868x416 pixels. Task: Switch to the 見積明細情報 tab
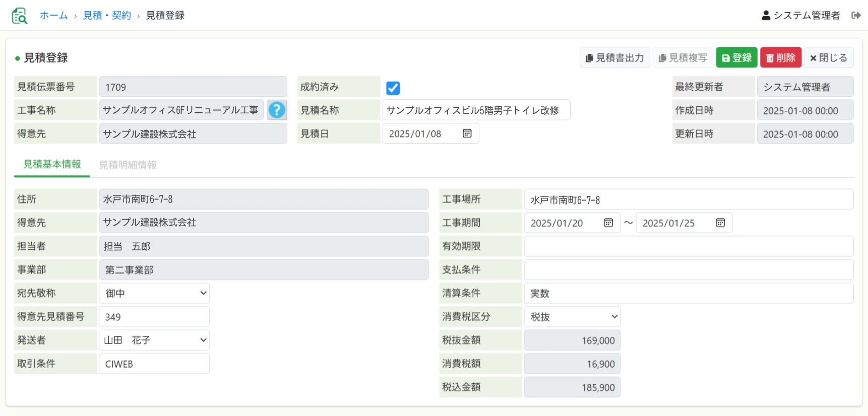coord(128,165)
